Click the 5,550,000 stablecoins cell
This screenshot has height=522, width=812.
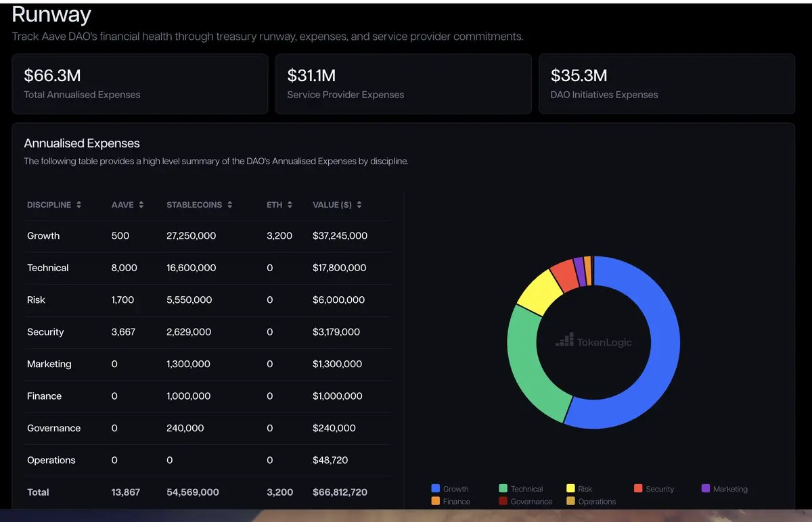[x=189, y=300]
